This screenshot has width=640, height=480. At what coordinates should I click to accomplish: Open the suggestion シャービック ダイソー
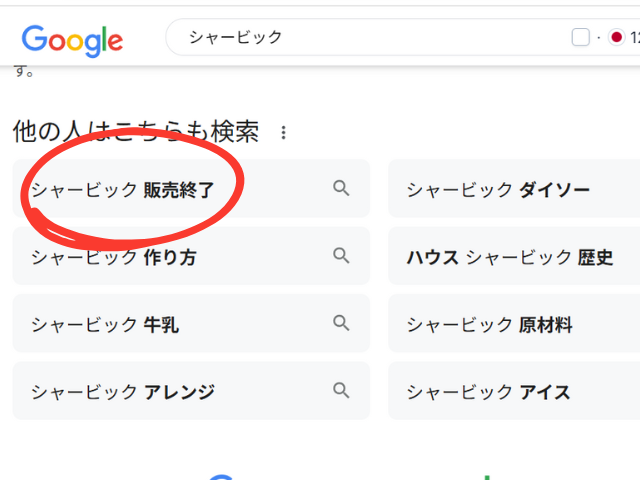[514, 189]
